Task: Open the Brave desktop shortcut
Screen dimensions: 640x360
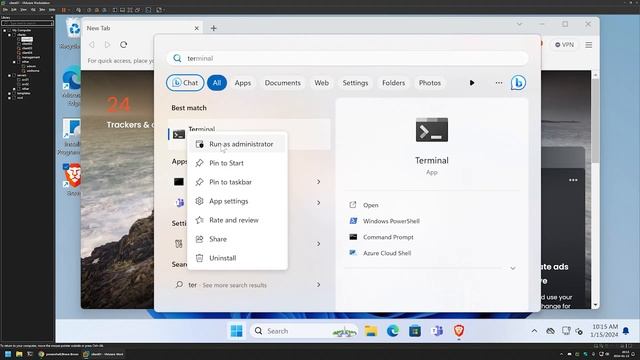Action: (x=73, y=180)
